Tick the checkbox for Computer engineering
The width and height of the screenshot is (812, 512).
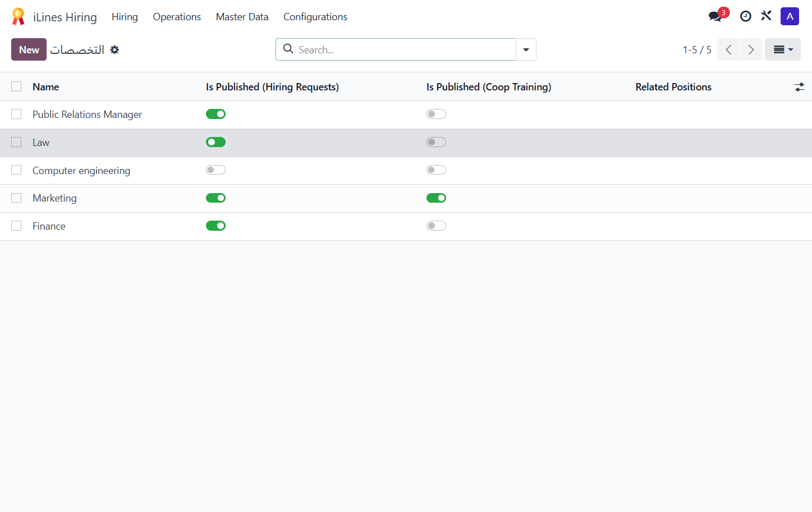click(16, 170)
